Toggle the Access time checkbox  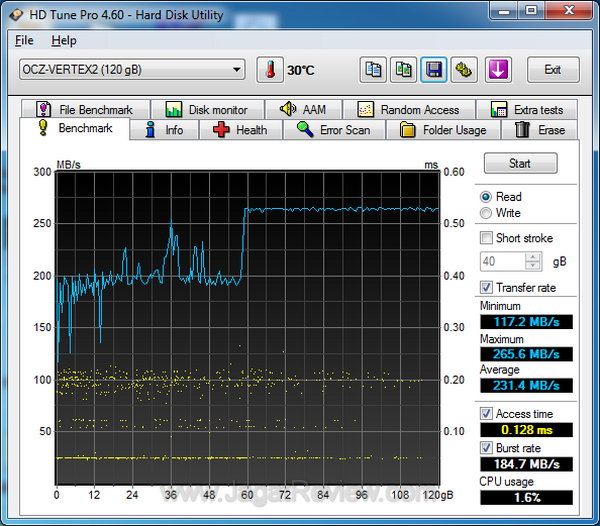coord(486,413)
